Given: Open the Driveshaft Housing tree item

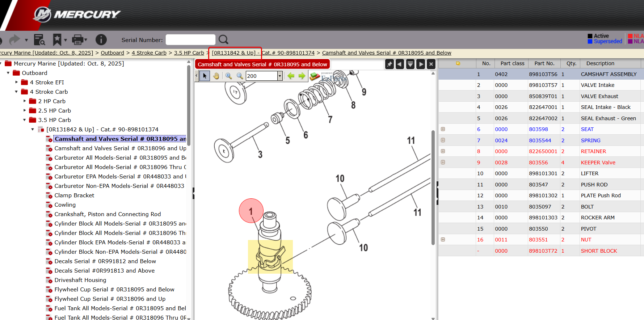Looking at the screenshot, I should tap(80, 280).
